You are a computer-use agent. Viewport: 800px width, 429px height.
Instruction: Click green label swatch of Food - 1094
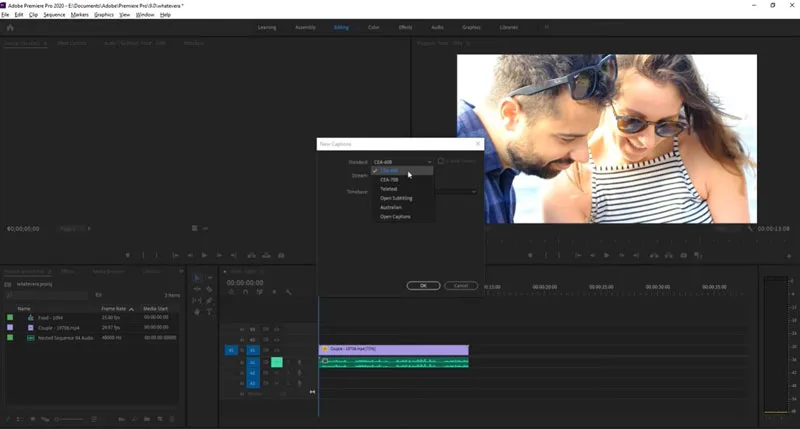tap(10, 317)
